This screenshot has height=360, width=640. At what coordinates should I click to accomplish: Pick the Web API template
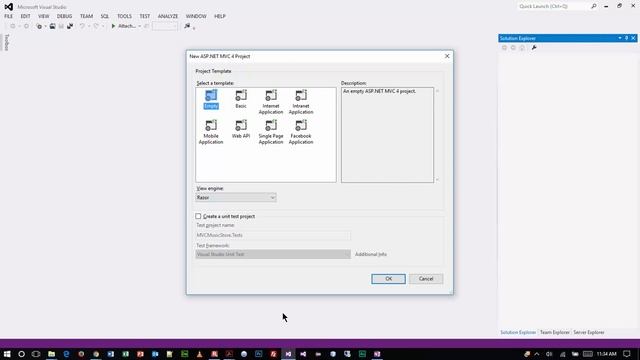[241, 129]
